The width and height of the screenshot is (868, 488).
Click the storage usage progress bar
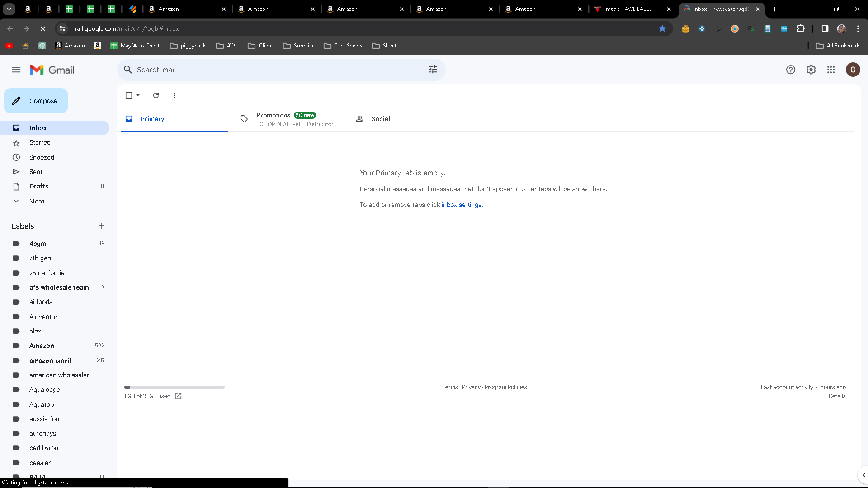tap(175, 387)
